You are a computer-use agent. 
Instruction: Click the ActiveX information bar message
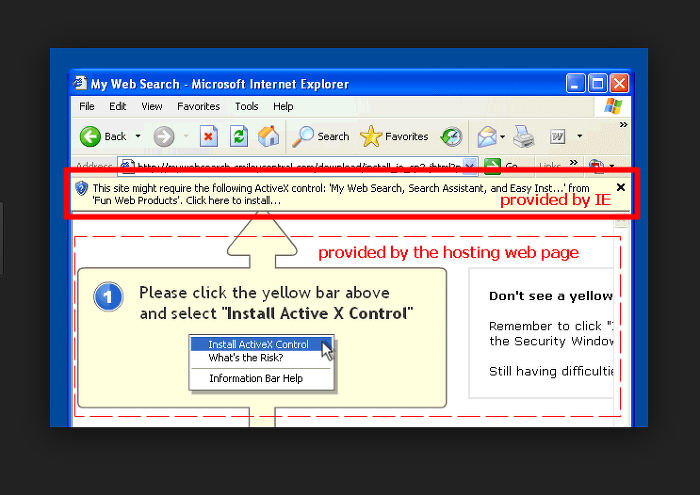point(341,194)
